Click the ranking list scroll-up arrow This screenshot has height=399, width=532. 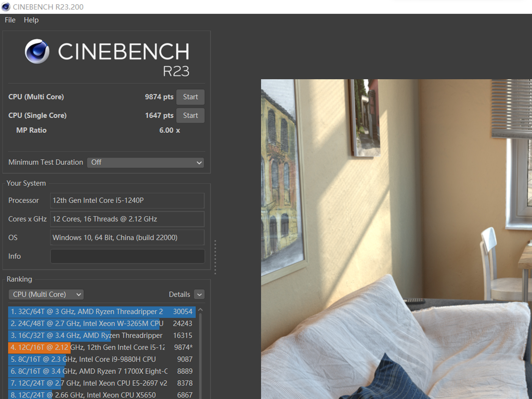pyautogui.click(x=200, y=310)
